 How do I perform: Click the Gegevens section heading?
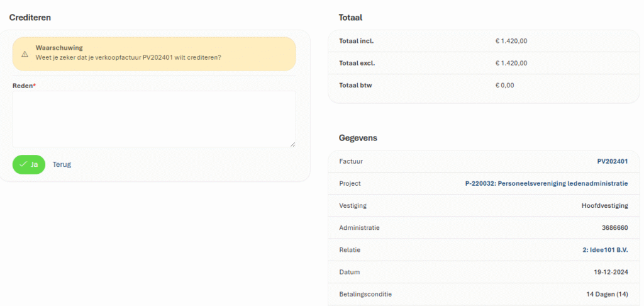358,138
